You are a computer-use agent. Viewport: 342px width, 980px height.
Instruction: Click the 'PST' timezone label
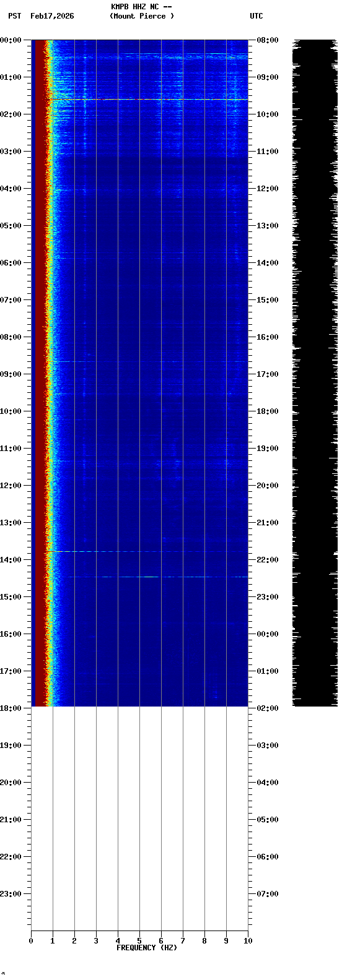tap(15, 16)
